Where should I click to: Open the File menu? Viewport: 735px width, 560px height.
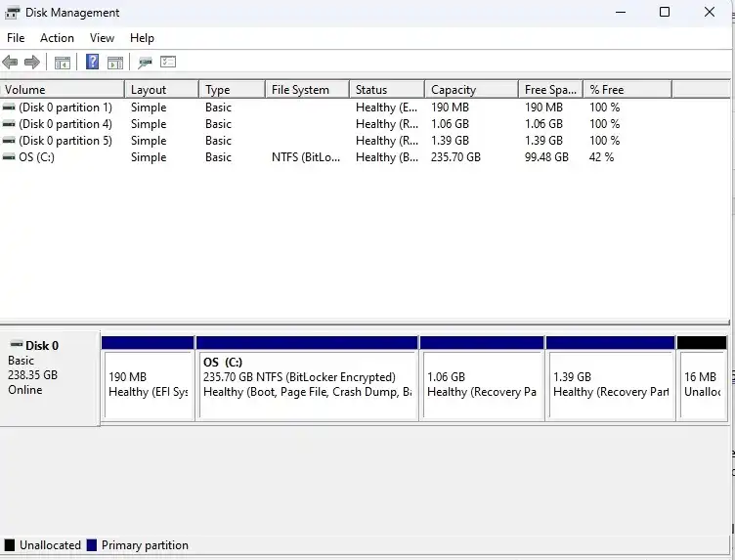(x=16, y=38)
